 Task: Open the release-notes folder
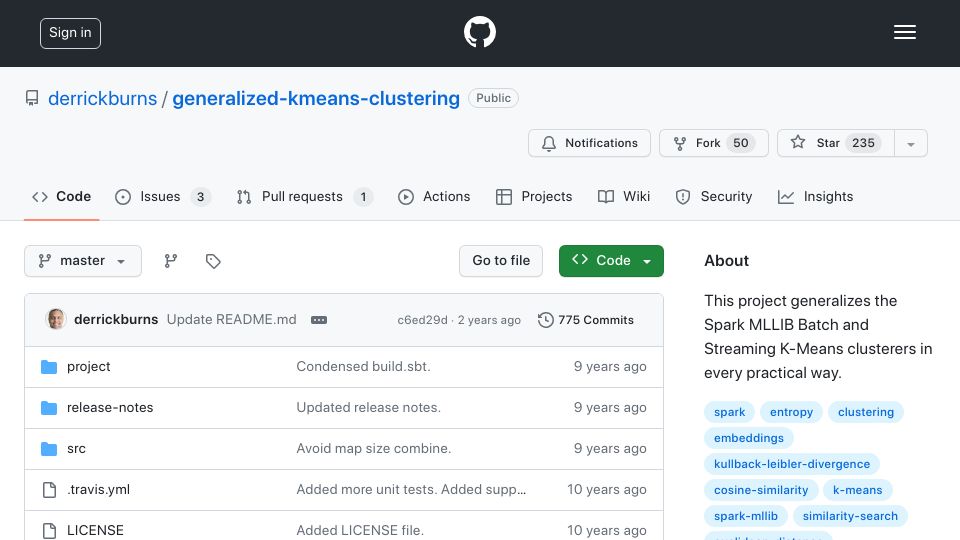110,408
